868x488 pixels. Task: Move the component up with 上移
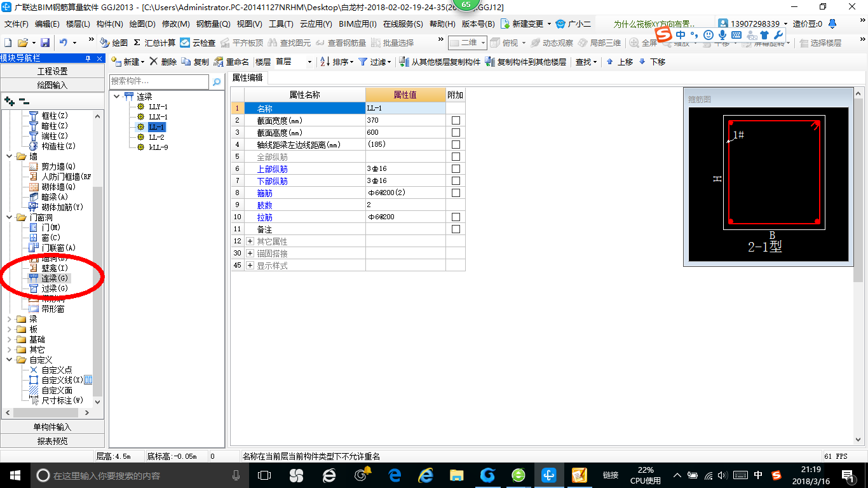pos(620,62)
